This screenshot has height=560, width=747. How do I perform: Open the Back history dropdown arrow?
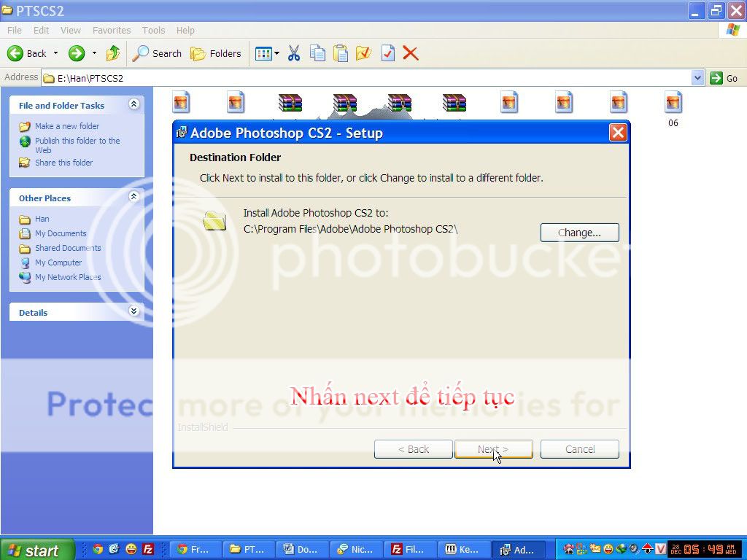[x=55, y=53]
